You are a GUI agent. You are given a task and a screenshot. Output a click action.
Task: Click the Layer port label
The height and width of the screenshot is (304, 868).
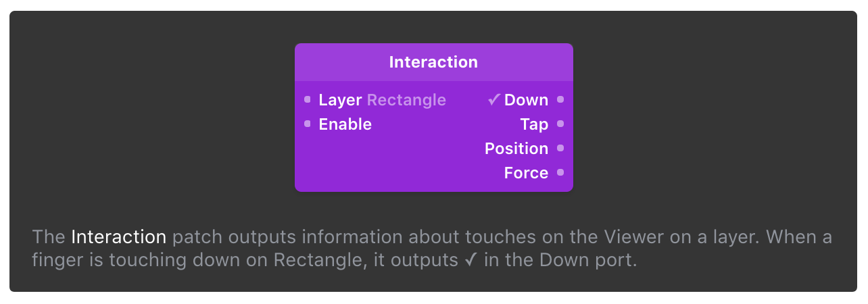pos(340,100)
